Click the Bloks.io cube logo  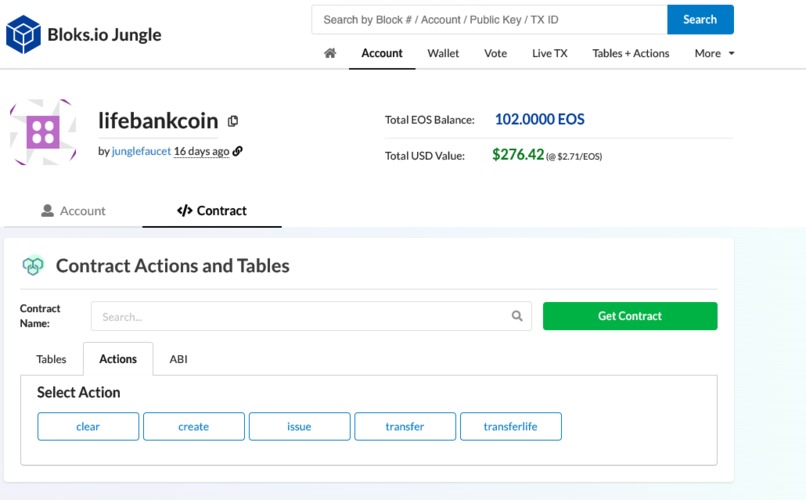click(x=23, y=34)
